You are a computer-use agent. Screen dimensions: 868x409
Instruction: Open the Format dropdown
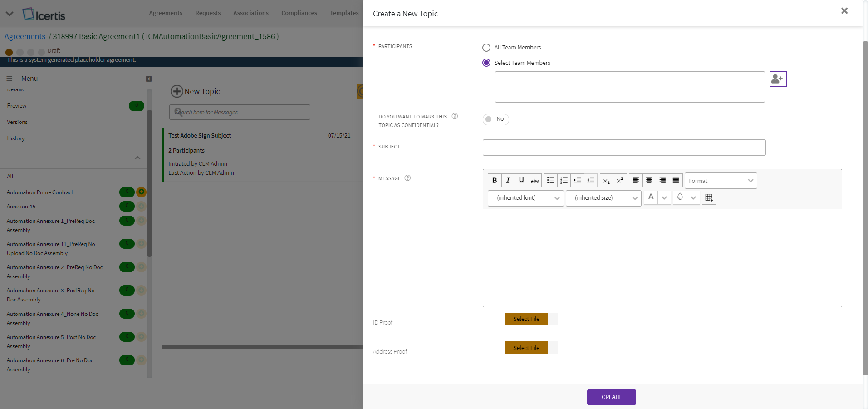[721, 181]
